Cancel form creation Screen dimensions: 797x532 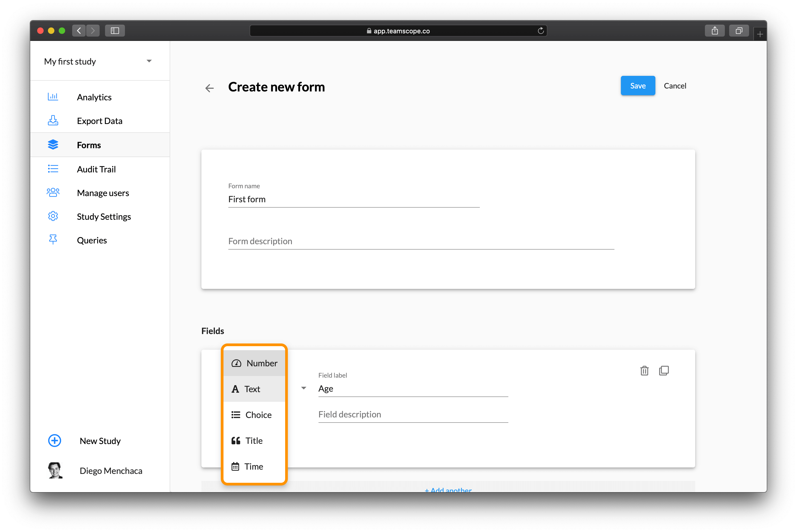[675, 86]
